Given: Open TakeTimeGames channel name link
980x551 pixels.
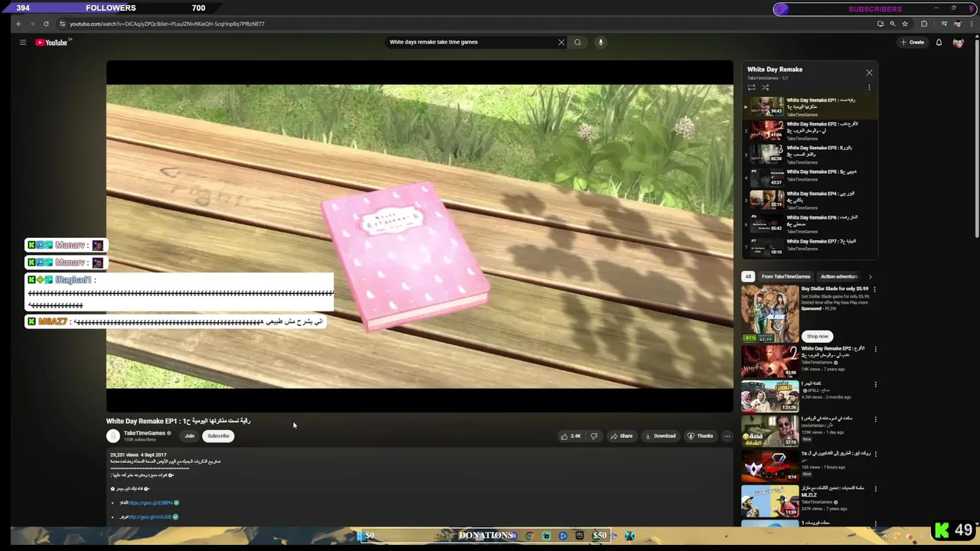Looking at the screenshot, I should coord(145,433).
